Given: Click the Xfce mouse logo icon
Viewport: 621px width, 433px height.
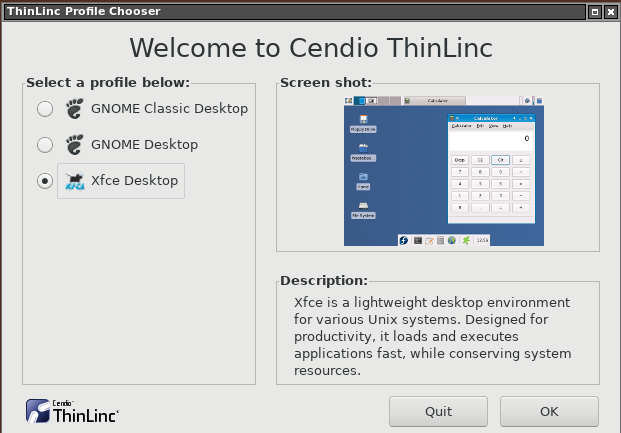Looking at the screenshot, I should (x=74, y=181).
